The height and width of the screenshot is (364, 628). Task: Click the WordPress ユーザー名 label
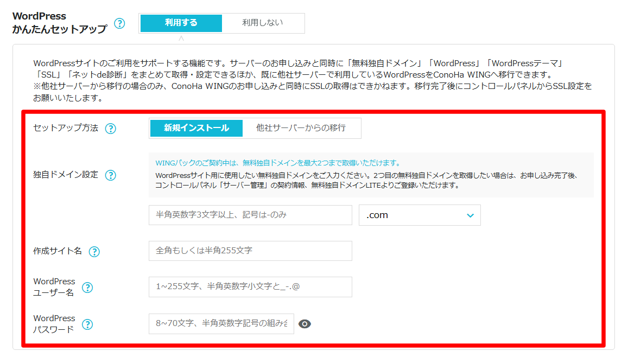tap(54, 287)
